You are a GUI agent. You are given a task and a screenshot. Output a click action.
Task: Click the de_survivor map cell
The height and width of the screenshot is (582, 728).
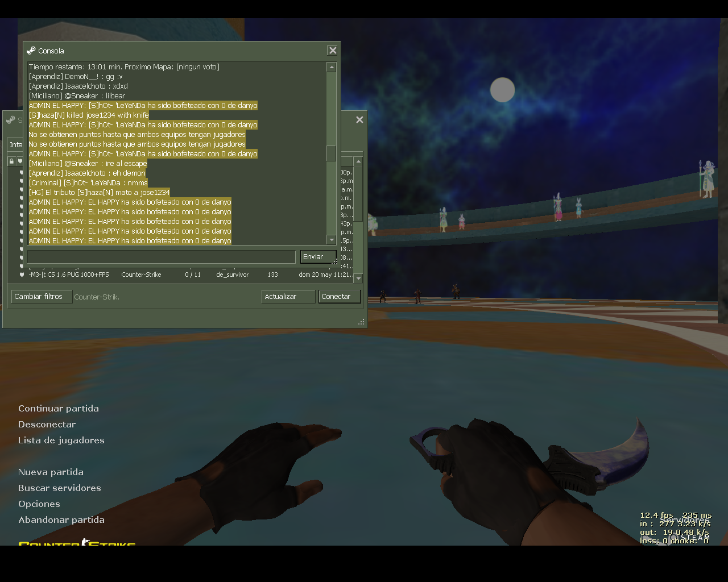232,275
